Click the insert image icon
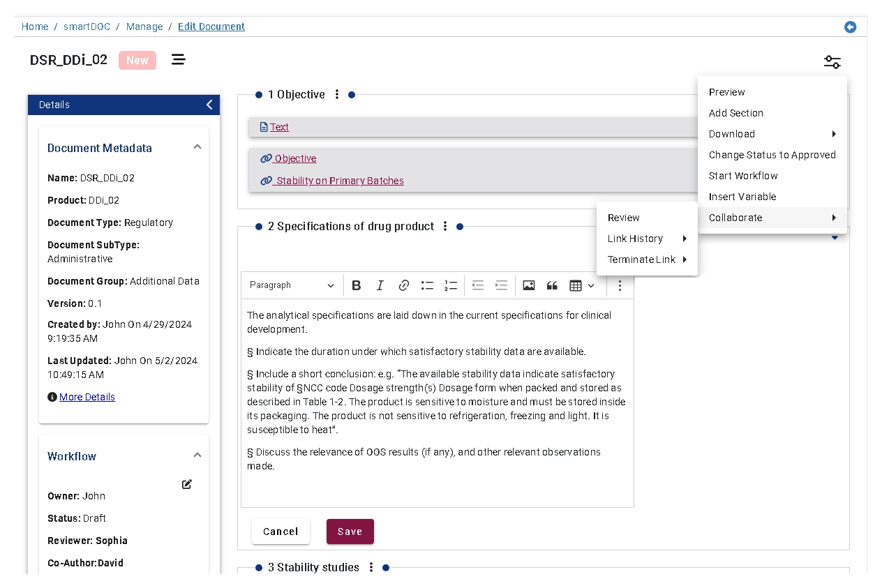 (528, 285)
